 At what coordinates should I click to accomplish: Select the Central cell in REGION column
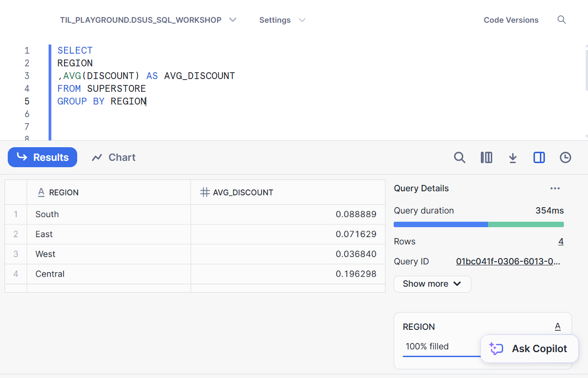(50, 274)
